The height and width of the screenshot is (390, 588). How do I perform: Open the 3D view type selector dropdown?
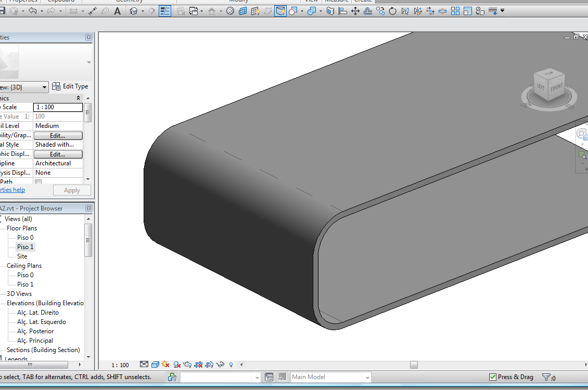(x=44, y=87)
